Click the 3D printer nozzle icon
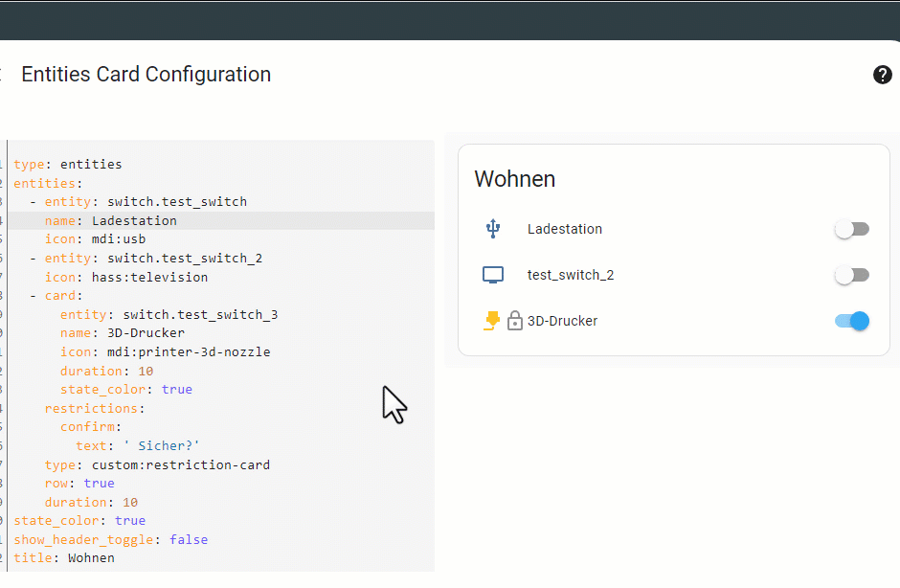This screenshot has height=588, width=900. pos(490,322)
